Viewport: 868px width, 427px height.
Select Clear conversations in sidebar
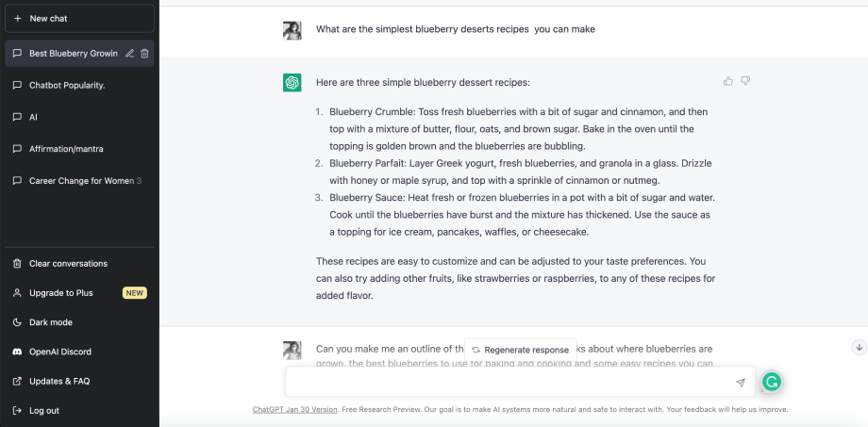pos(68,264)
